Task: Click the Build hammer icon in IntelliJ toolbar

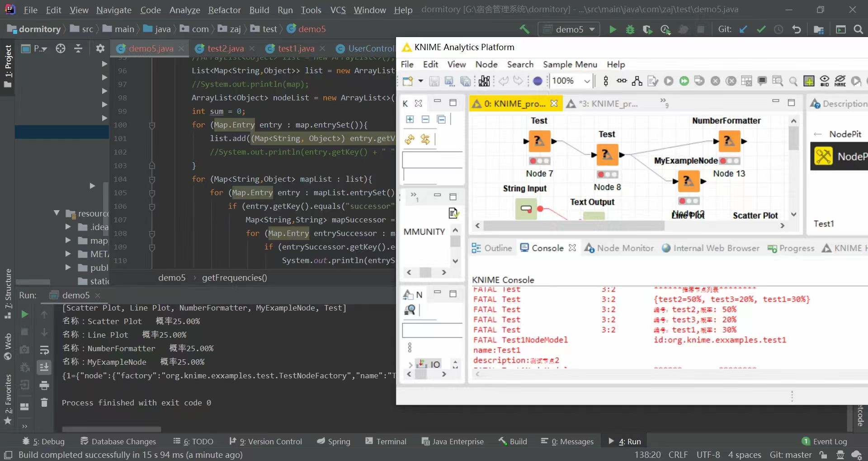Action: tap(524, 29)
